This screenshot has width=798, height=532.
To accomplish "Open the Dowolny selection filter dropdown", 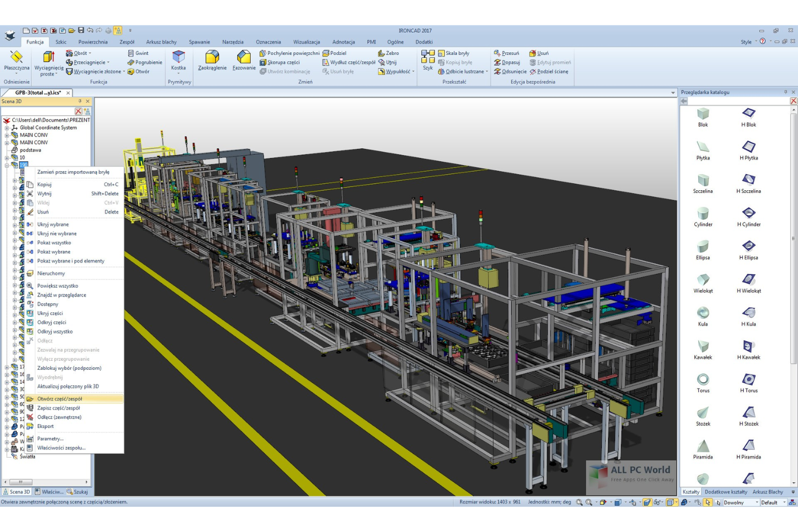I will tap(756, 502).
